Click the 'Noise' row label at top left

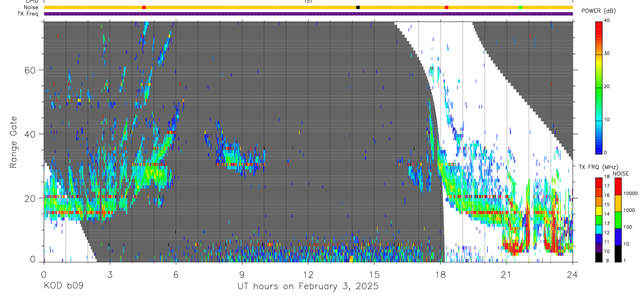32,7
